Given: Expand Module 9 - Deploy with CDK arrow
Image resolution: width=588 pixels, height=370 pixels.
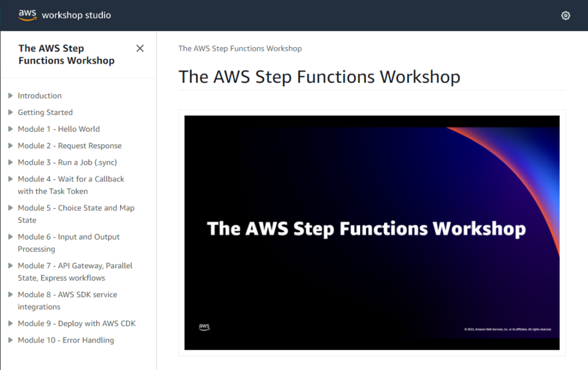Looking at the screenshot, I should (x=10, y=323).
